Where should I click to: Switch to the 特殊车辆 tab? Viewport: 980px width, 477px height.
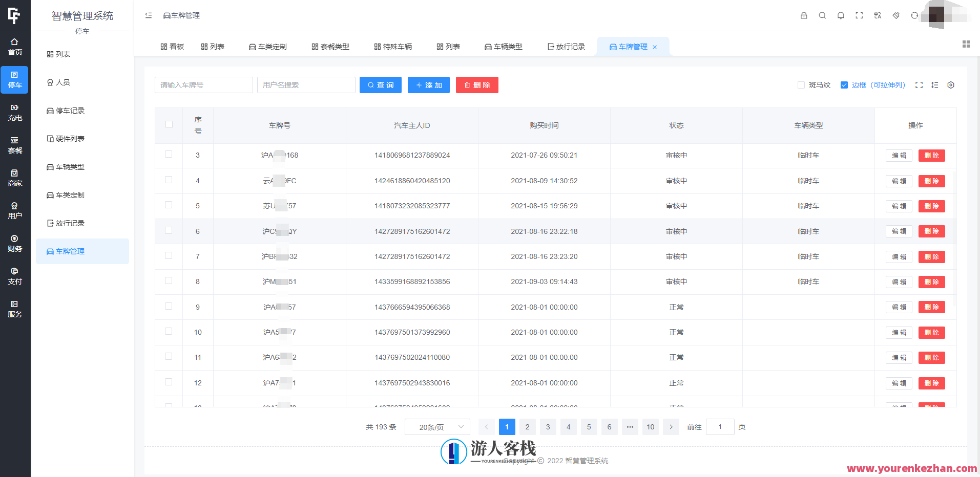(x=392, y=46)
